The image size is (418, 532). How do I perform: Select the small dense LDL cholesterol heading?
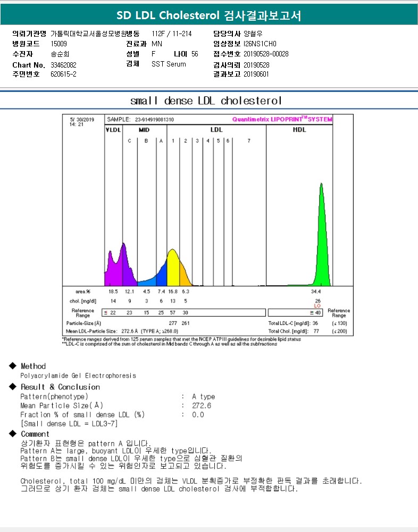206,101
